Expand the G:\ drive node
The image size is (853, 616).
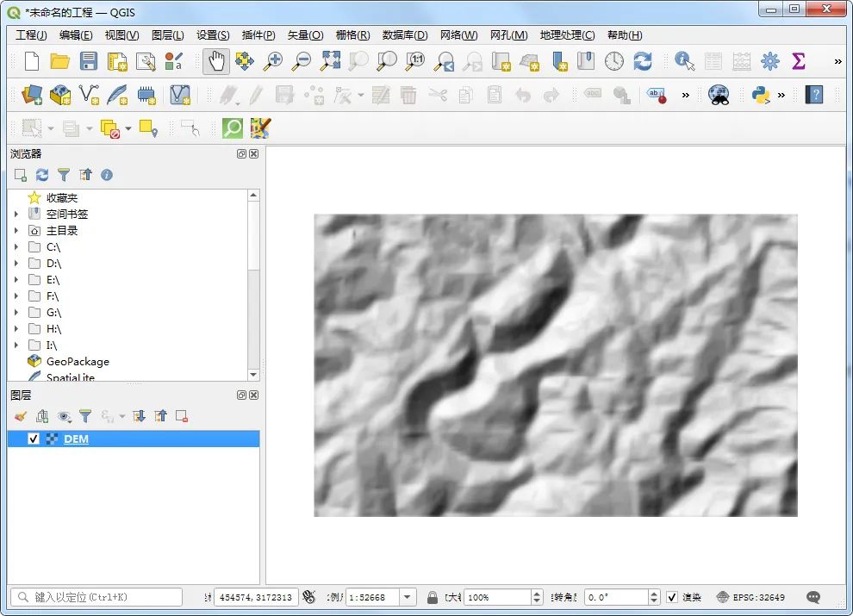(16, 313)
